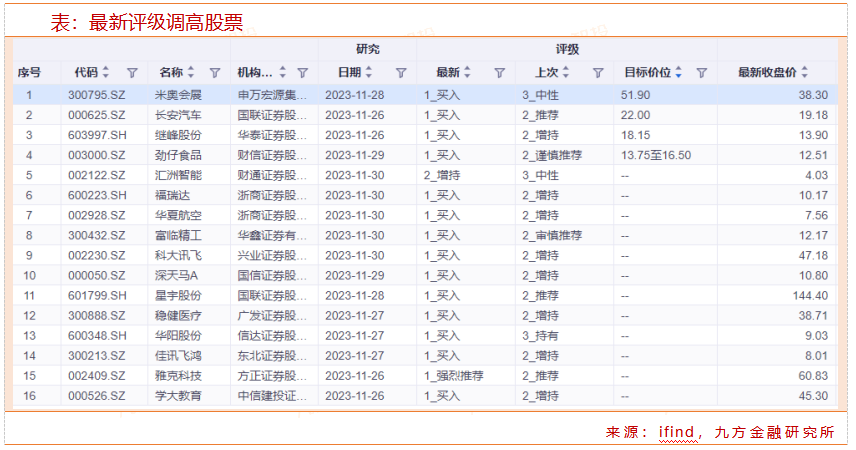The height and width of the screenshot is (450, 856).
Task: Open the filter for 机构 column
Action: click(x=303, y=73)
